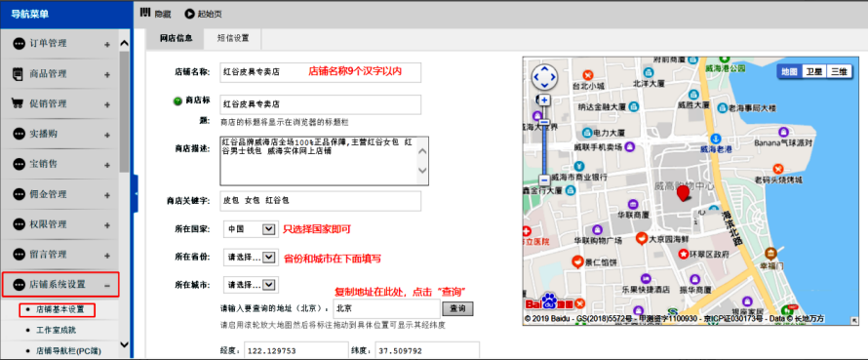Zoom out the map with minus button

coord(544,180)
